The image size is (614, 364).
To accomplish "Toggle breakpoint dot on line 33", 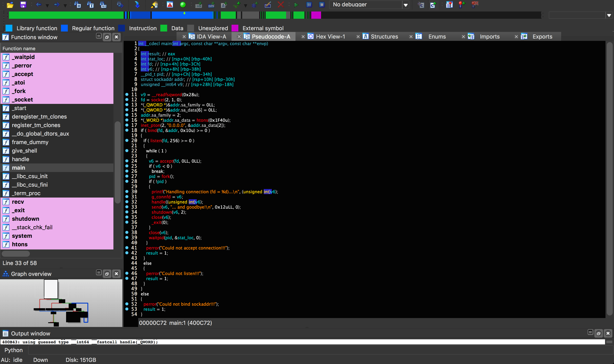I will coord(127,207).
